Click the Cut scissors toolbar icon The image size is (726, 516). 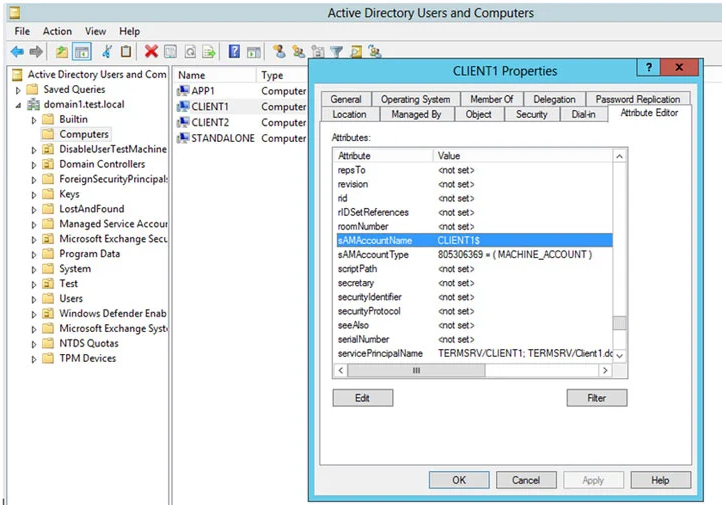point(107,51)
